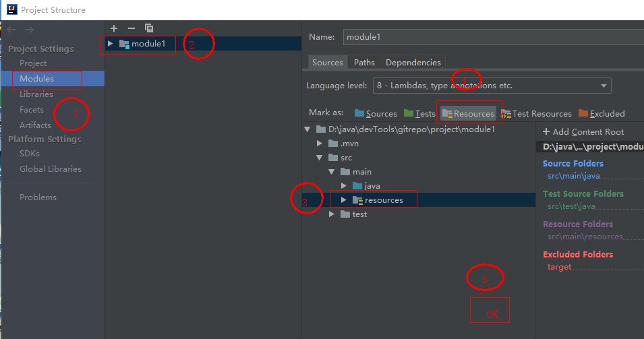Open the Artifacts settings page
The image size is (644, 339).
pyautogui.click(x=35, y=125)
